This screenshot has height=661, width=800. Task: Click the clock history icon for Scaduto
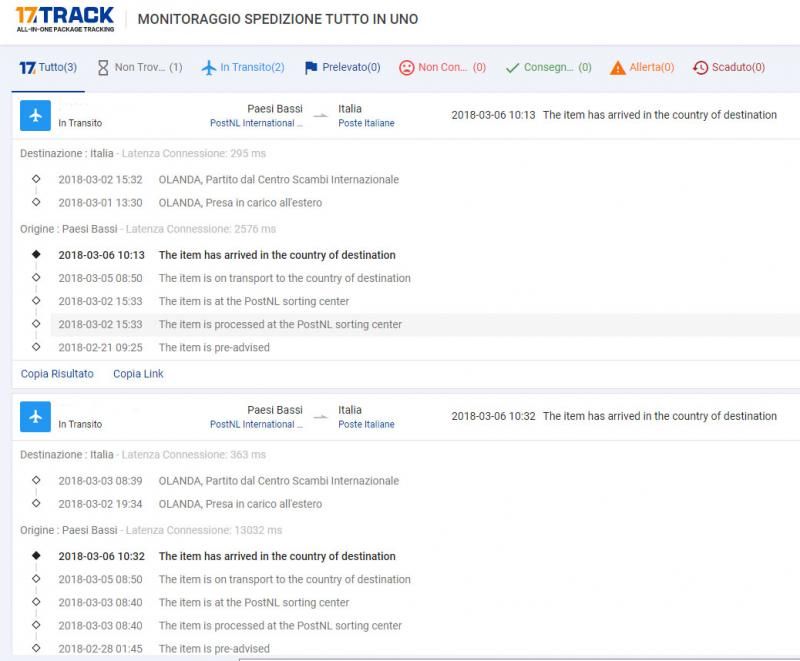[x=701, y=67]
